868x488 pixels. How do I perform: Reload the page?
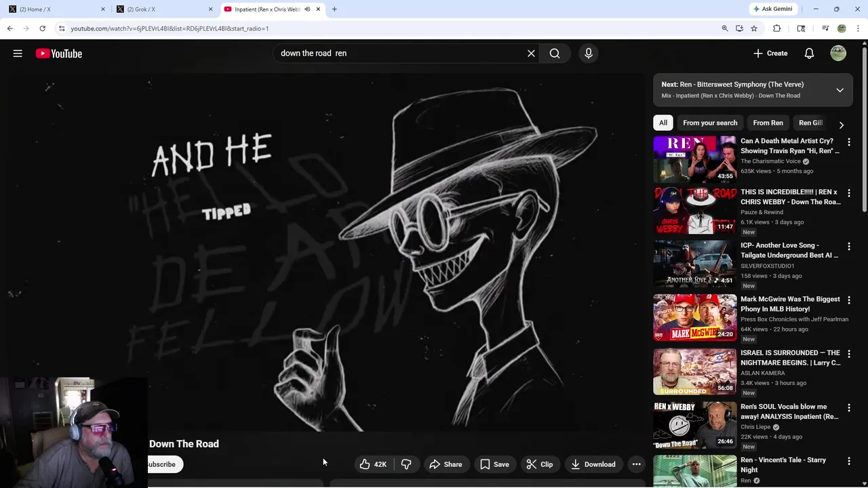click(42, 28)
